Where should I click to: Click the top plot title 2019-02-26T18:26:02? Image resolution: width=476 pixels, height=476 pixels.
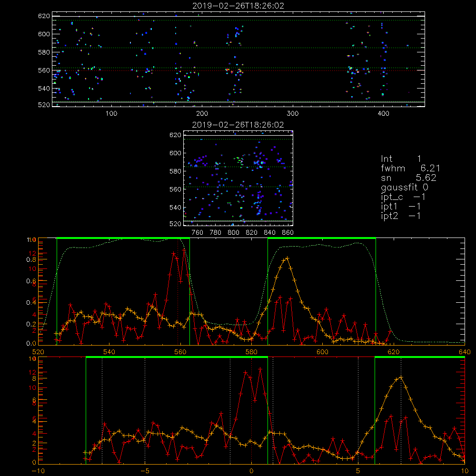[x=238, y=6]
